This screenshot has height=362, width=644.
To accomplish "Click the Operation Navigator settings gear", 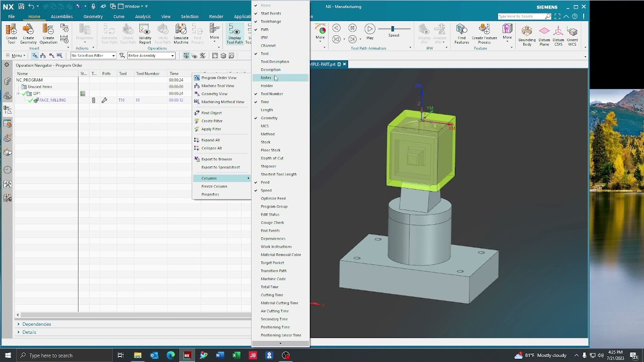I will (x=7, y=65).
